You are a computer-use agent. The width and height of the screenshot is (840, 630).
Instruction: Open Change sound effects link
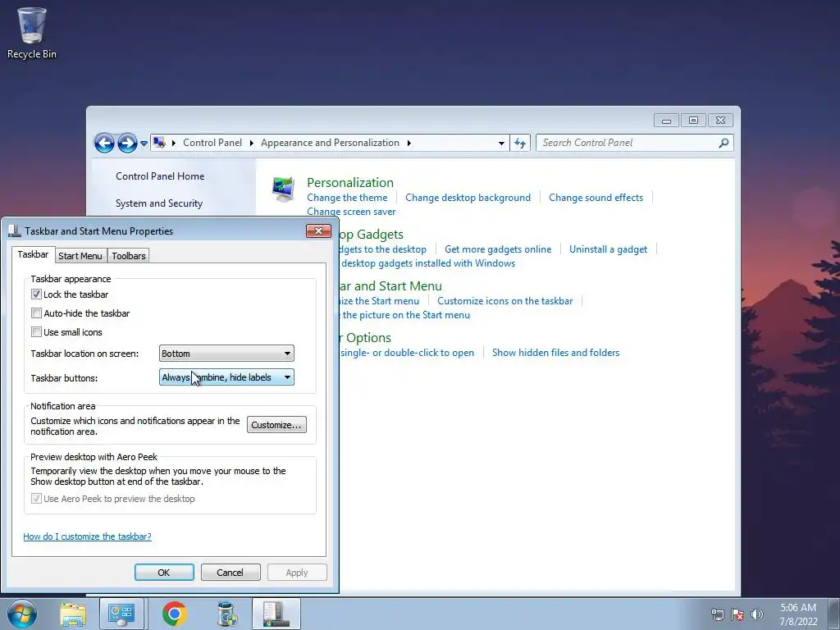596,198
